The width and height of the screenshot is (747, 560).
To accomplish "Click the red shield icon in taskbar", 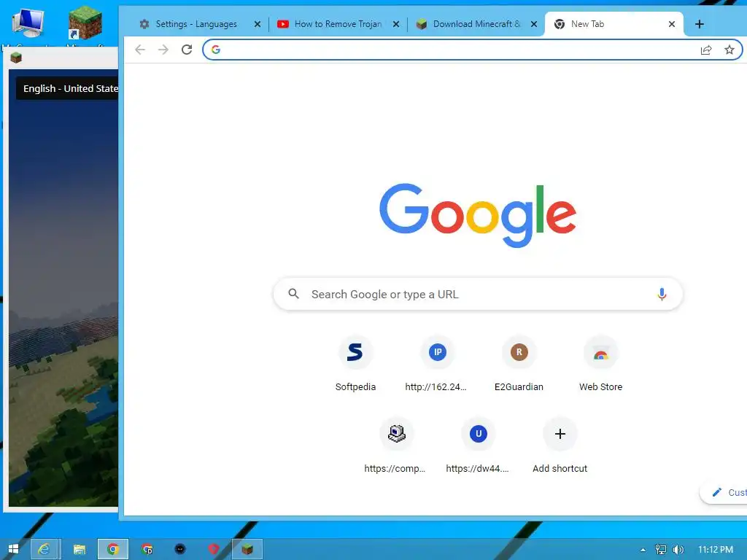I will pyautogui.click(x=214, y=549).
